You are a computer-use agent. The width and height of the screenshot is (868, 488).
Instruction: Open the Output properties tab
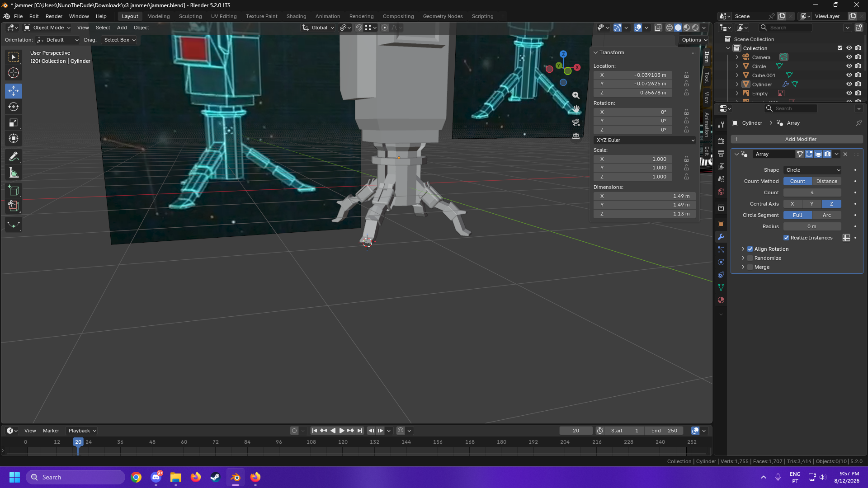coord(721,154)
